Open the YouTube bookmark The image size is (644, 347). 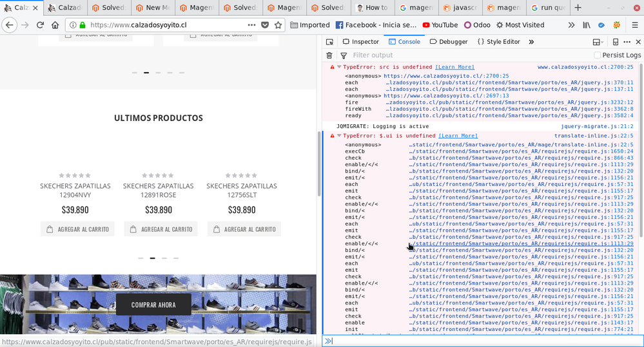(x=440, y=25)
